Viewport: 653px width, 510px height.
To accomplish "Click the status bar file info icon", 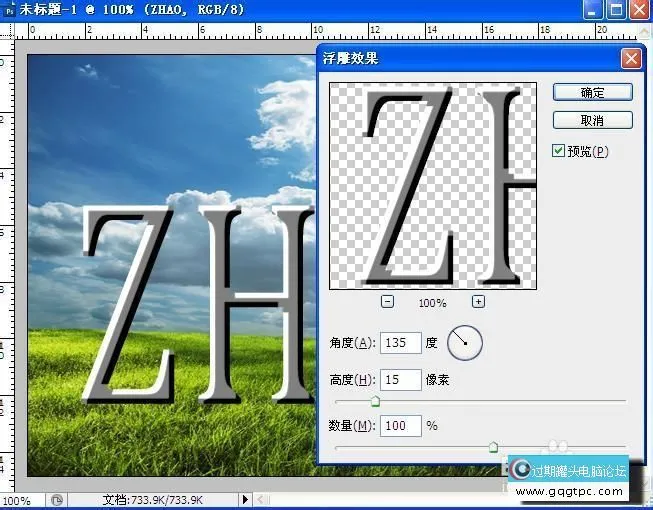I will (x=57, y=500).
